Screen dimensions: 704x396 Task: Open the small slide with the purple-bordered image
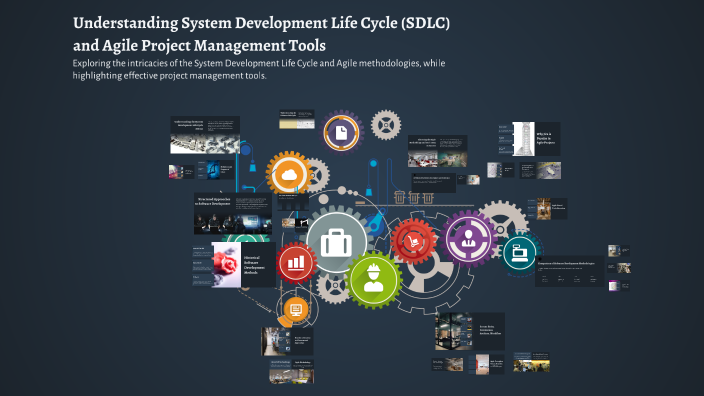619,286
